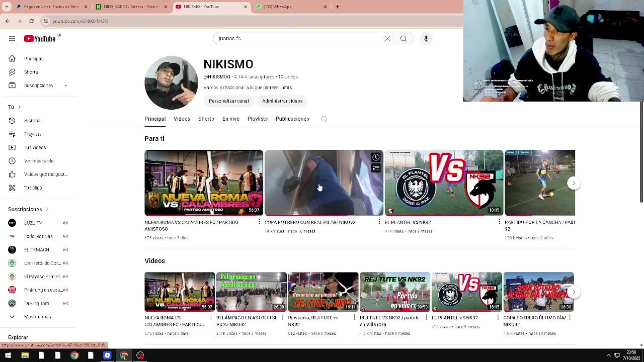Open options for Revancha, Rej Tute video
This screenshot has height=362, width=644.
355,318
